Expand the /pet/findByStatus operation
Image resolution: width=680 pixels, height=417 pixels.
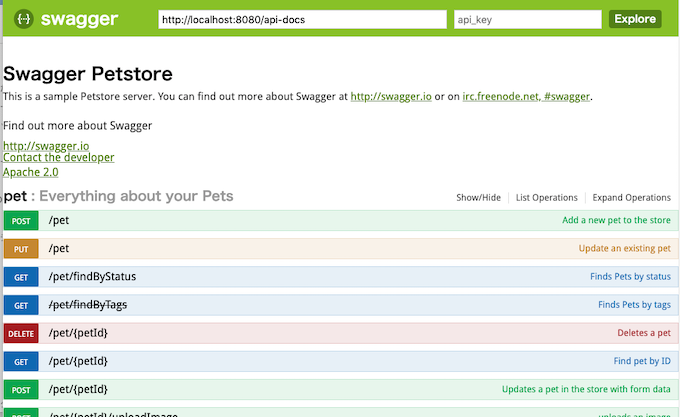coord(92,277)
